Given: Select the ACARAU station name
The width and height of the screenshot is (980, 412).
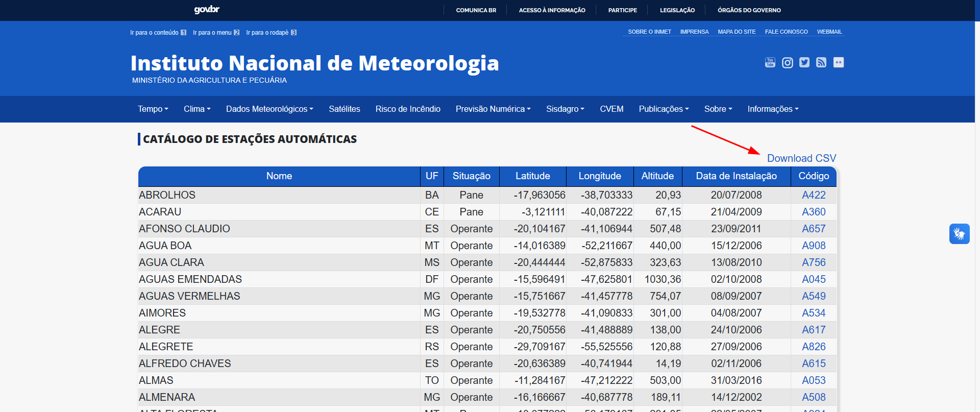Looking at the screenshot, I should [160, 212].
